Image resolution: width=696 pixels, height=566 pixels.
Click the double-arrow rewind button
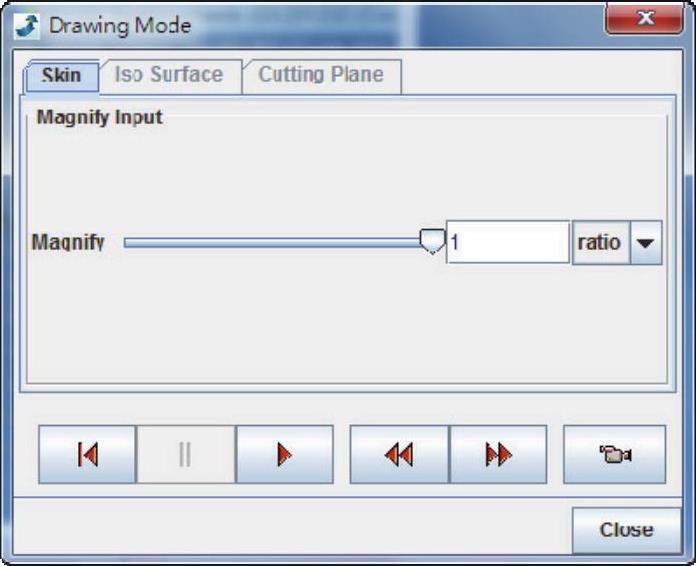(x=398, y=455)
